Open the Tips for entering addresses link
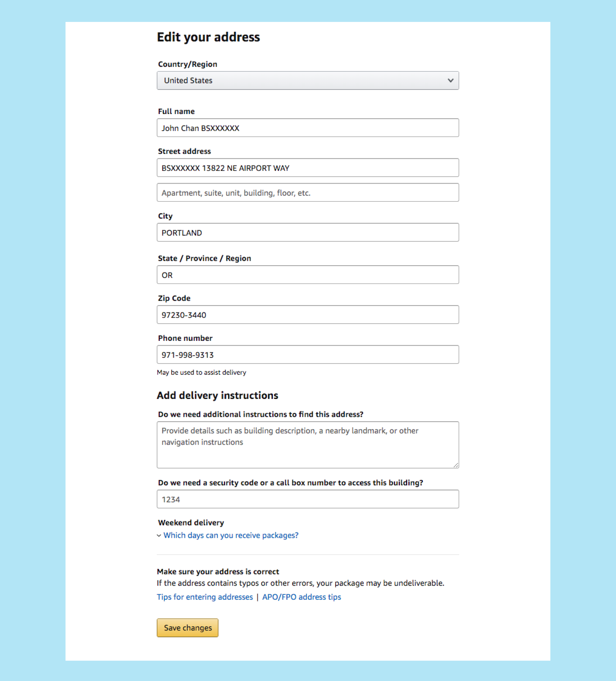This screenshot has height=681, width=616. pyautogui.click(x=205, y=597)
